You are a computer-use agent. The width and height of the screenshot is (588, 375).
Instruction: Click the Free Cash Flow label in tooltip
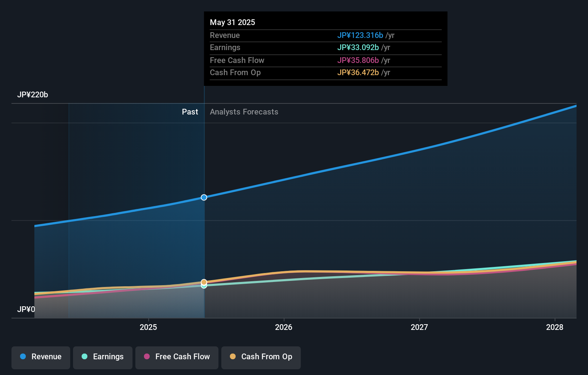(237, 60)
